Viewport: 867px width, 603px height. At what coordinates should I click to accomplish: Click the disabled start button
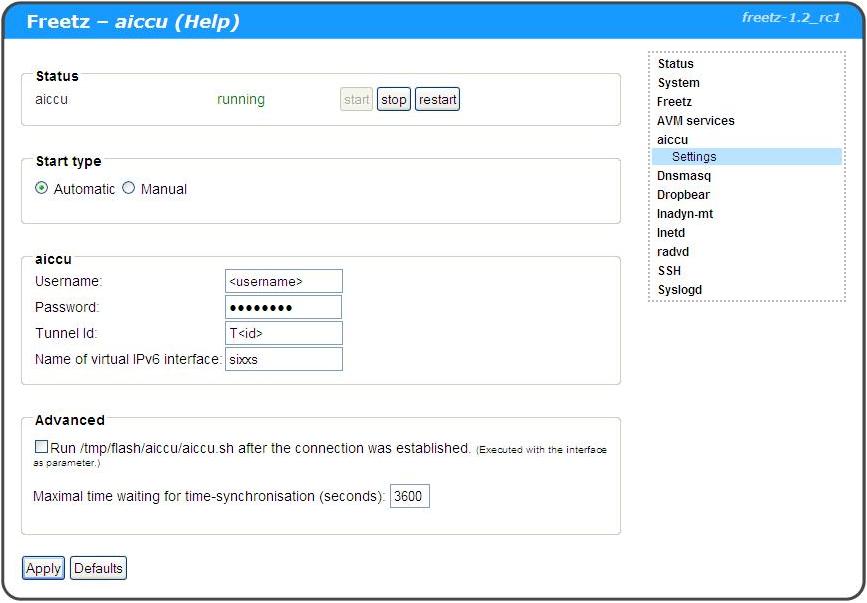pos(356,99)
